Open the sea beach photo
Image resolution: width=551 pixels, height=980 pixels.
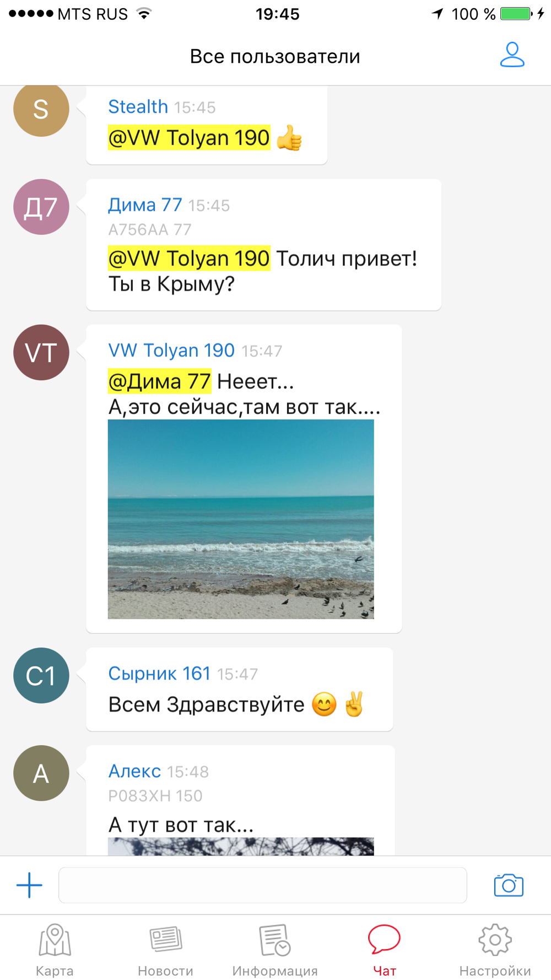(241, 519)
